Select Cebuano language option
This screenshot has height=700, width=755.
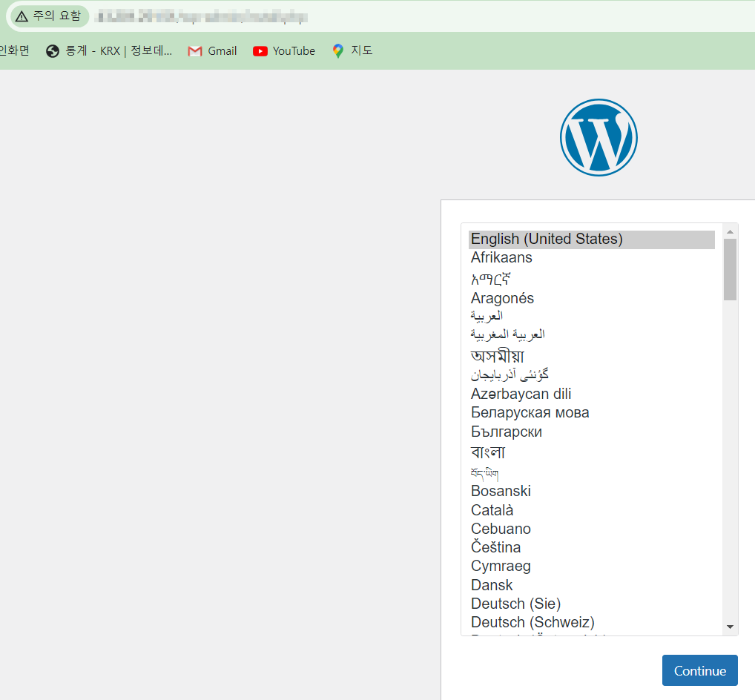[591, 529]
